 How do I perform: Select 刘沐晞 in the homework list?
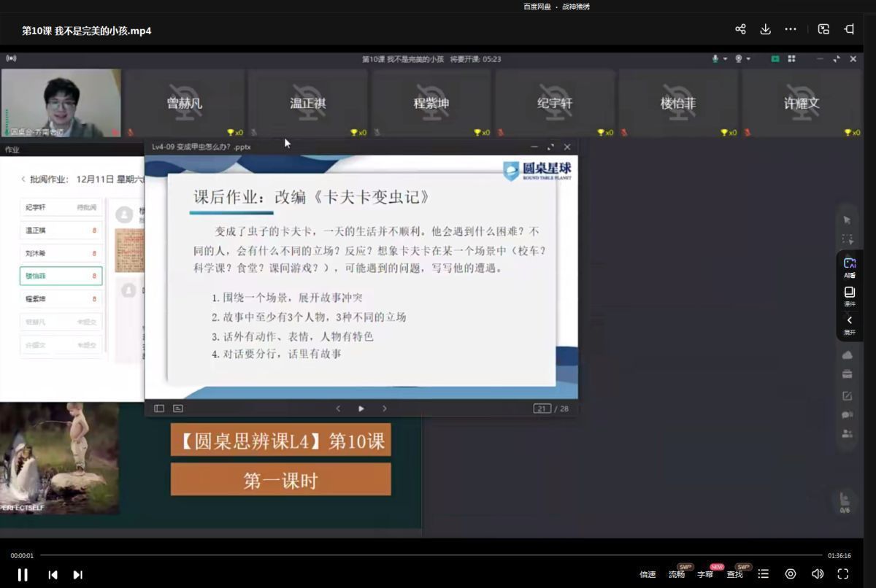61,253
